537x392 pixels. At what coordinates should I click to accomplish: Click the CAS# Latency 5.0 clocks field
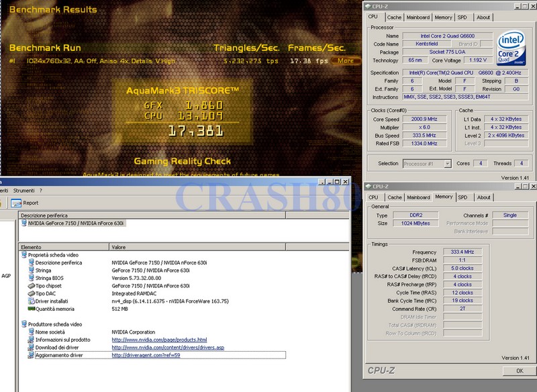point(462,268)
